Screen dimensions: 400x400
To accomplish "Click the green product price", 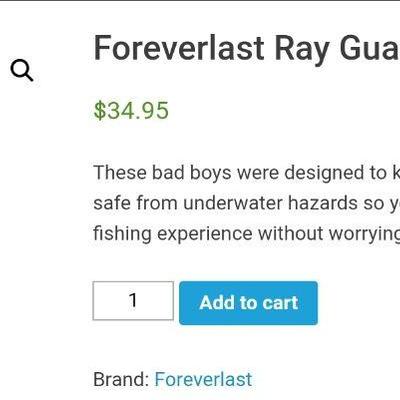I will [131, 111].
